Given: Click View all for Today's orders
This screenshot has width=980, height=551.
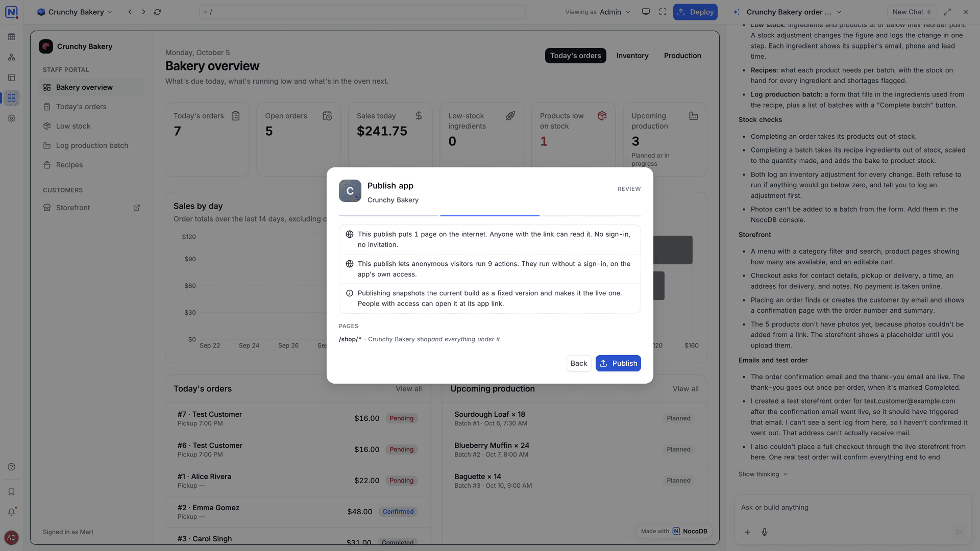Looking at the screenshot, I should (409, 389).
